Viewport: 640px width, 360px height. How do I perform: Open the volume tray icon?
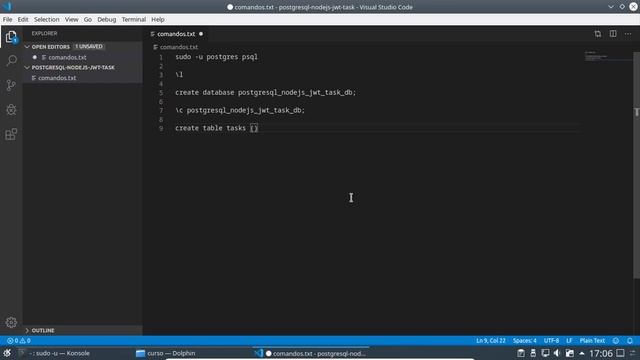pos(557,353)
